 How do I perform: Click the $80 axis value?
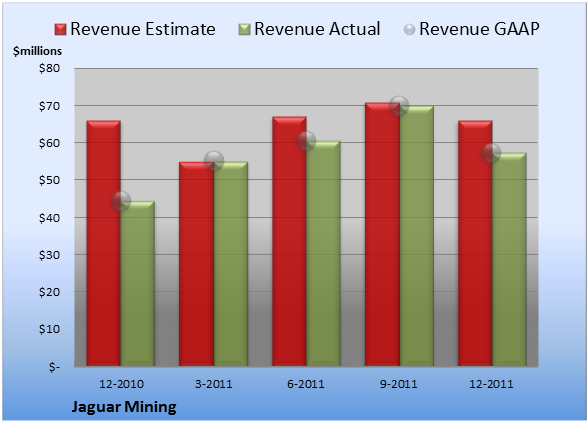[50, 68]
